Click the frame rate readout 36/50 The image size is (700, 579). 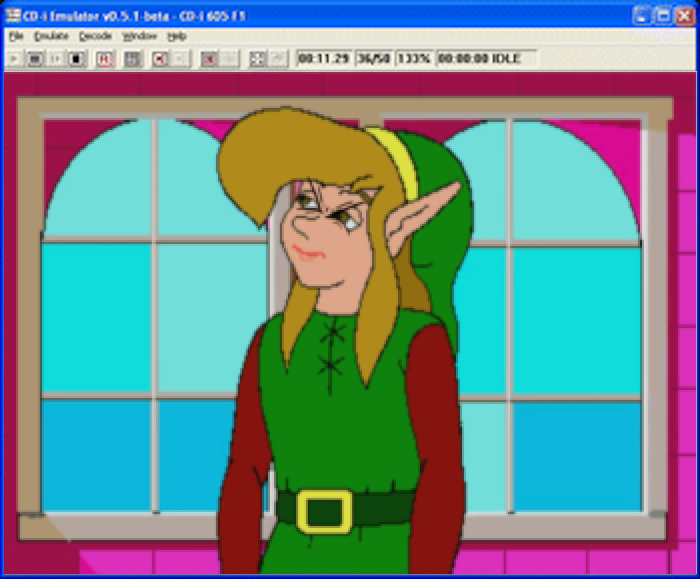click(374, 58)
